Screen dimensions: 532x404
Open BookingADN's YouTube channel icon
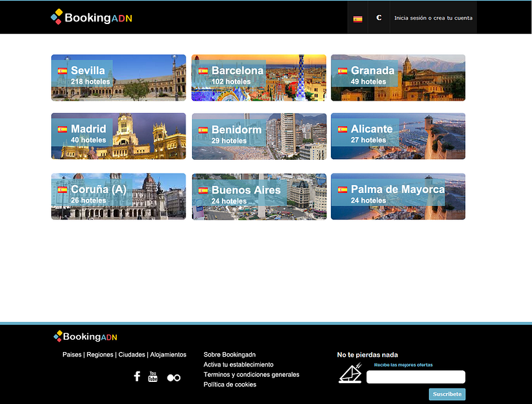(x=153, y=376)
